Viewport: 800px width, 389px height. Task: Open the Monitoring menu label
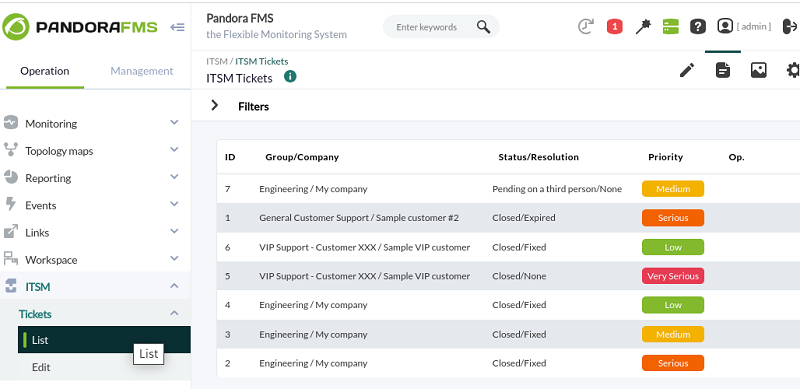(x=51, y=124)
